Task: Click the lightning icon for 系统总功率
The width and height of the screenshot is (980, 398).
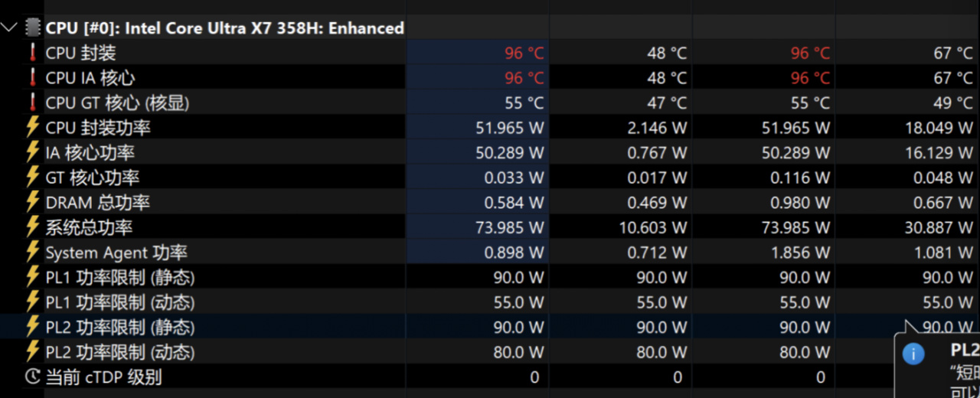Action: click(x=32, y=227)
